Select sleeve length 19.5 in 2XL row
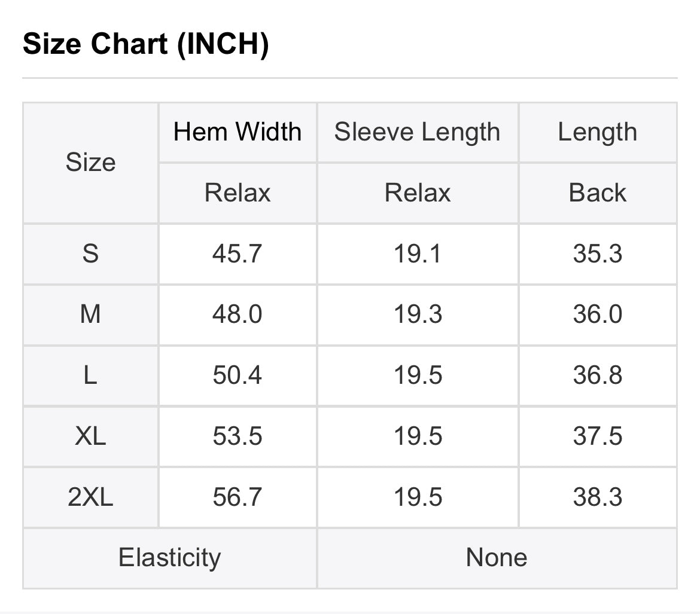 417,497
